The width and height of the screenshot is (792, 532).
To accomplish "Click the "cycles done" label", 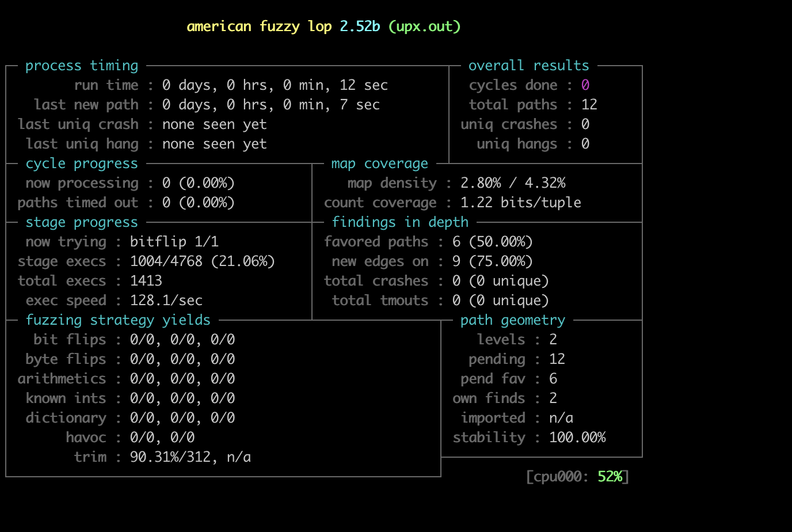I will point(513,85).
